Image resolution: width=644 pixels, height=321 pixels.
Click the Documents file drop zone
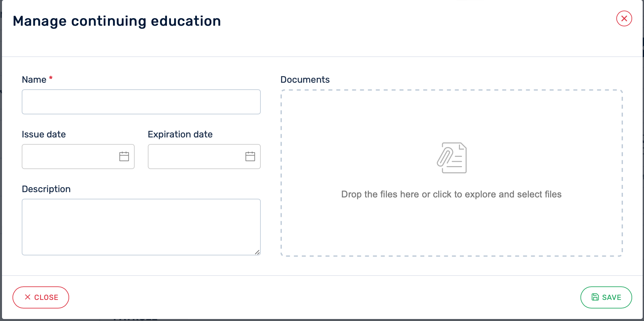(451, 224)
